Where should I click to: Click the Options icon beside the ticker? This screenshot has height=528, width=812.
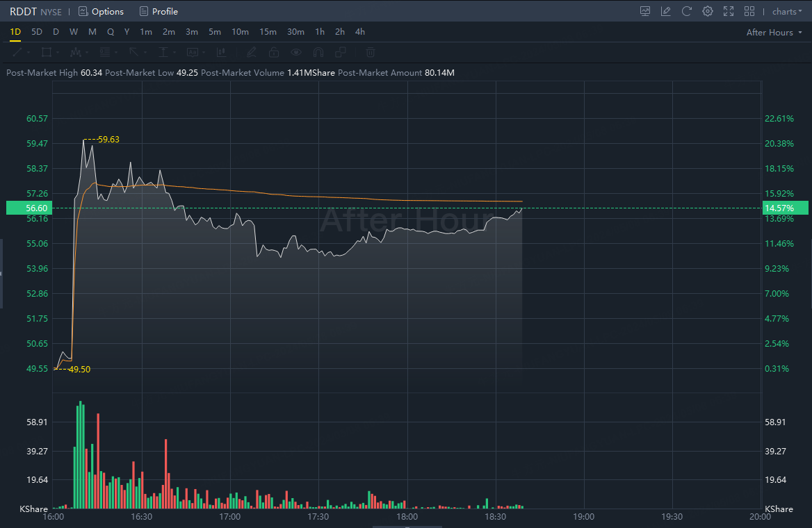[x=83, y=11]
